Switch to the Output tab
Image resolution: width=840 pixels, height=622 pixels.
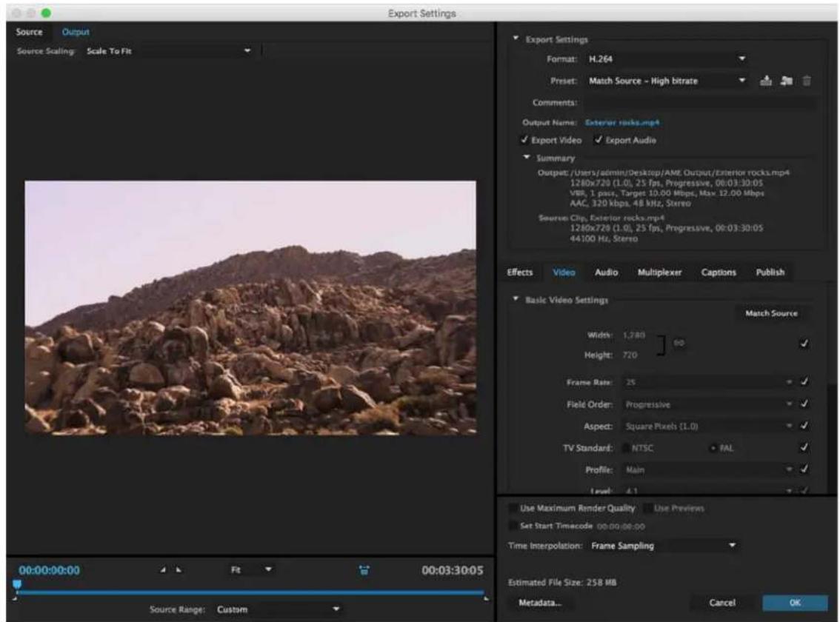pos(76,32)
